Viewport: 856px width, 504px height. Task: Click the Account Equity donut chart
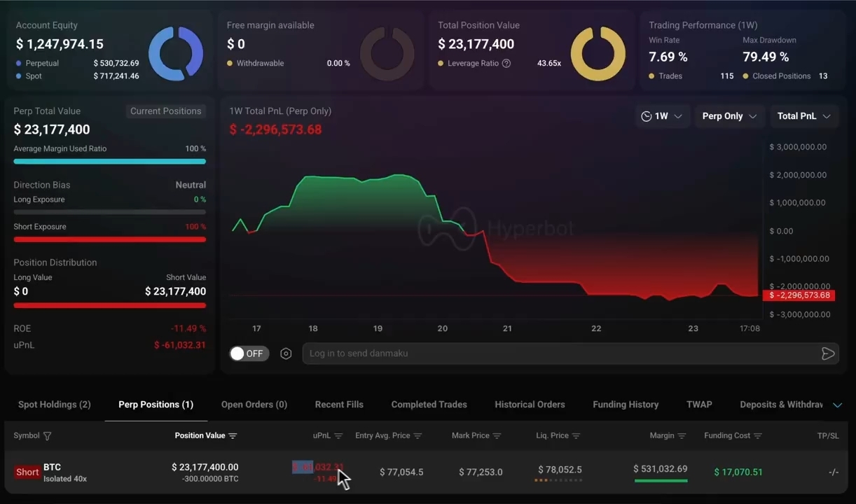click(176, 54)
